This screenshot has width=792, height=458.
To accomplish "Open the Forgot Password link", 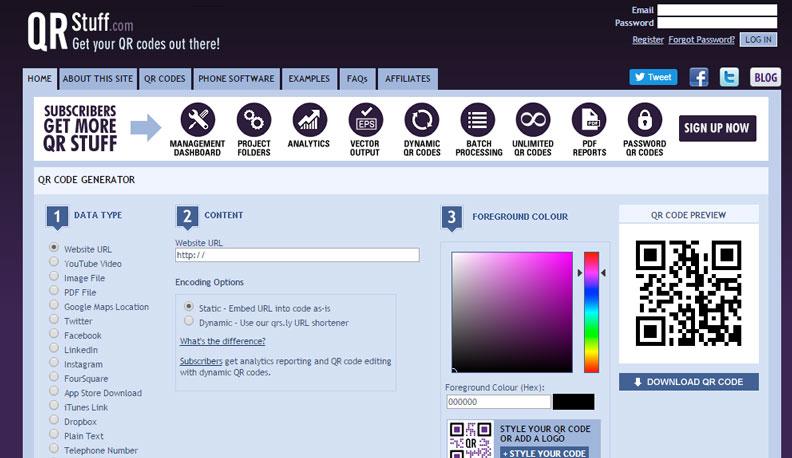I will click(702, 39).
